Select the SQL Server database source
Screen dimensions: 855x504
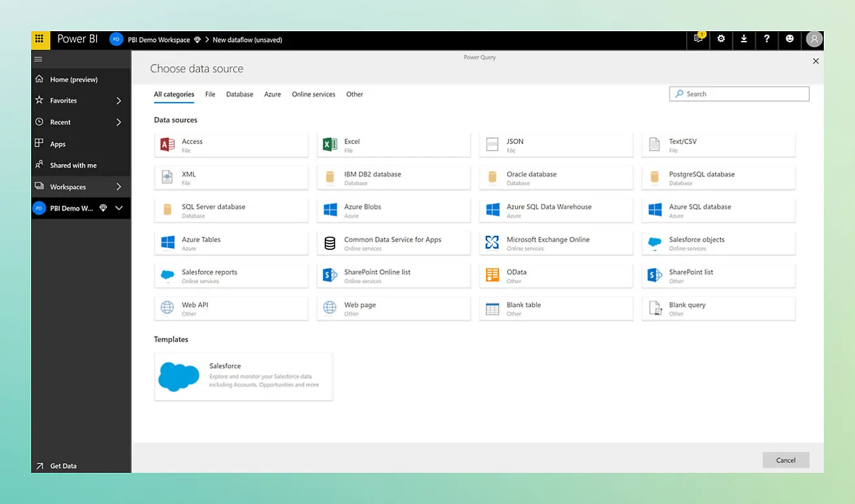coord(231,210)
